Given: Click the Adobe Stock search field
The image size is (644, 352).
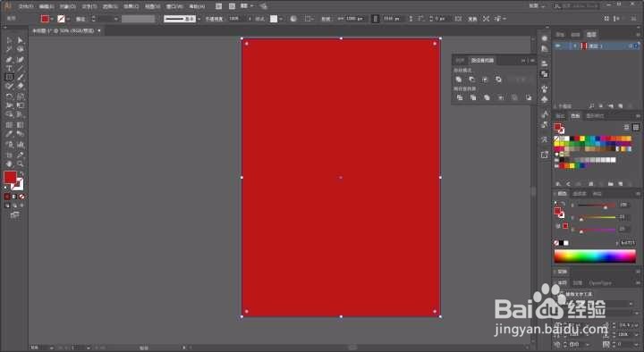Looking at the screenshot, I should 575,5.
